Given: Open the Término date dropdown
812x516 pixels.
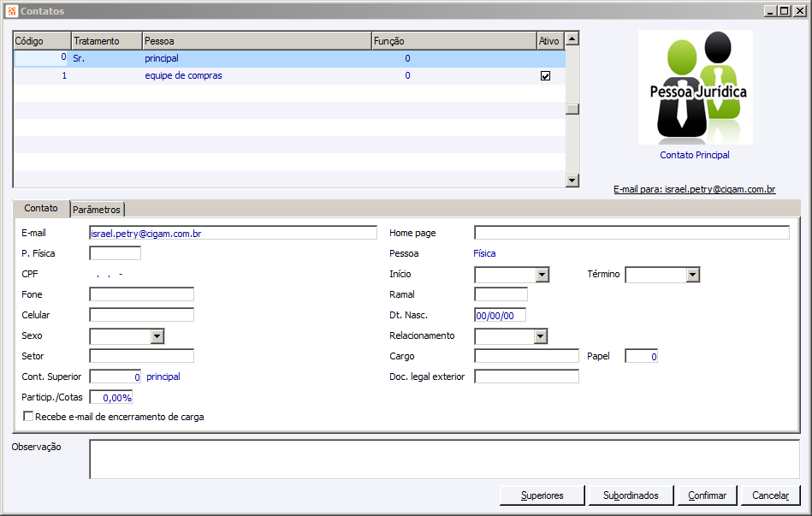Looking at the screenshot, I should (693, 275).
